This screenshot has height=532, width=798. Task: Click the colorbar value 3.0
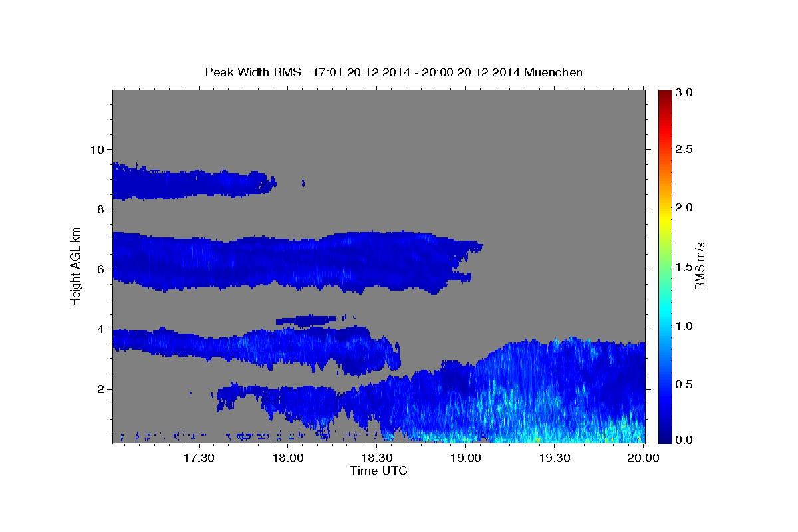(x=684, y=92)
